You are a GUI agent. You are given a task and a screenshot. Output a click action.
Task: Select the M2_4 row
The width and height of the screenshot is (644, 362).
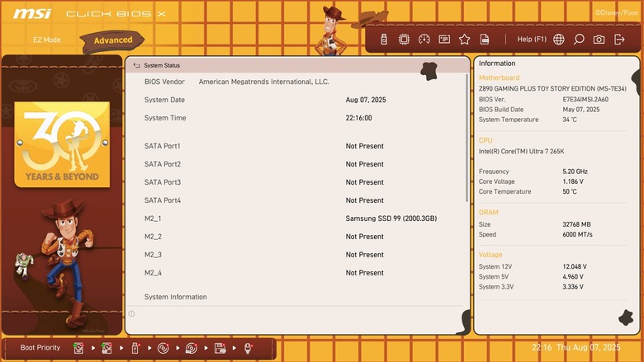point(296,273)
